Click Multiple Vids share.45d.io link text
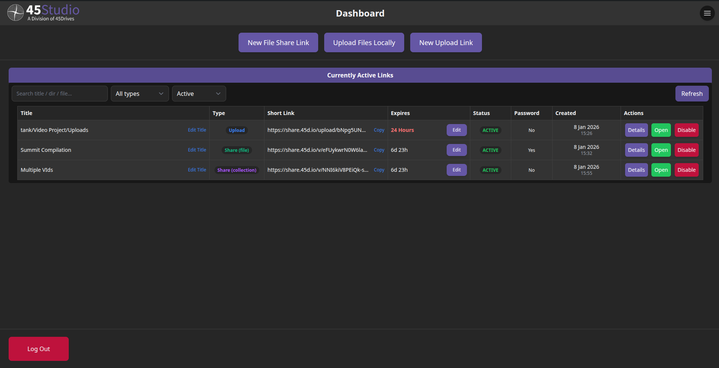Image resolution: width=719 pixels, height=368 pixels. pyautogui.click(x=318, y=170)
